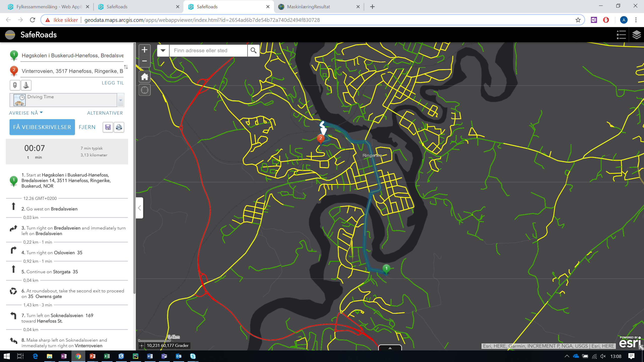Viewport: 644px width, 362px height.
Task: Click the save directions floppy icon
Action: click(x=108, y=127)
